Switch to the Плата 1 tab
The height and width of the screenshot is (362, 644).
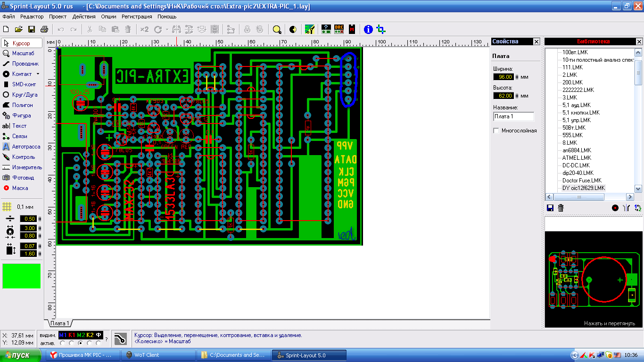(x=59, y=323)
